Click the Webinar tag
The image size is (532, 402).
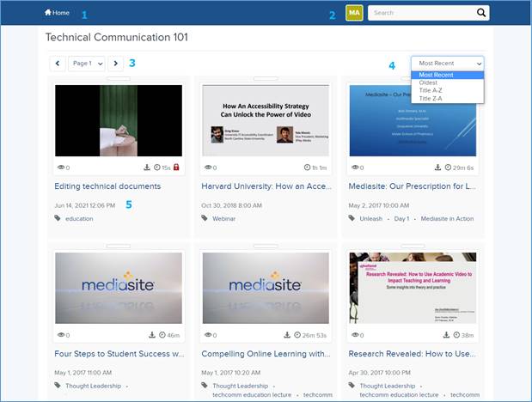coord(224,219)
